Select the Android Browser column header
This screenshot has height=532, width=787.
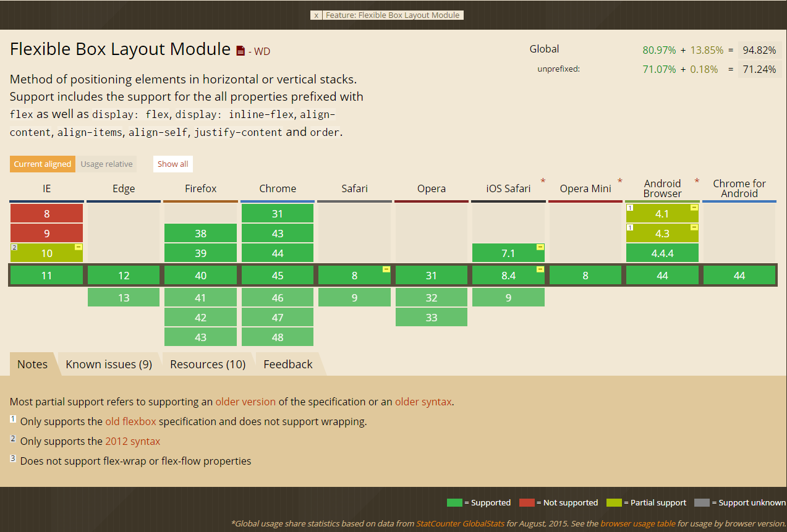click(663, 188)
